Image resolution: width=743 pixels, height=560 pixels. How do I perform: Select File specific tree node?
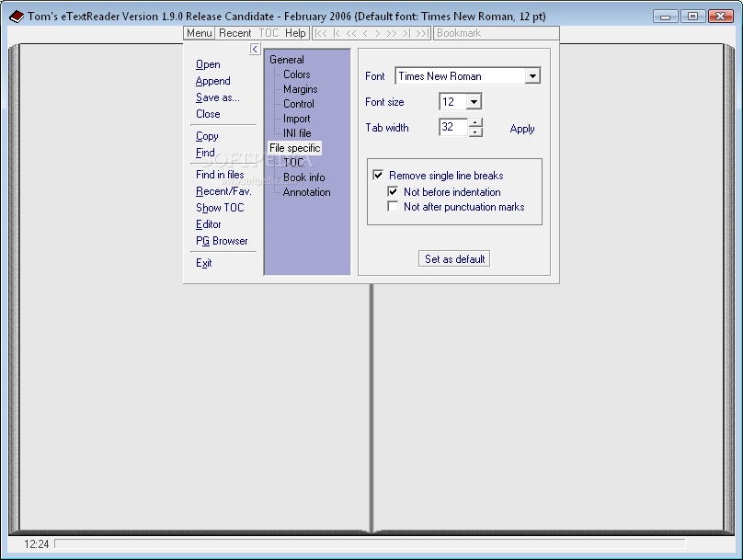pos(295,148)
